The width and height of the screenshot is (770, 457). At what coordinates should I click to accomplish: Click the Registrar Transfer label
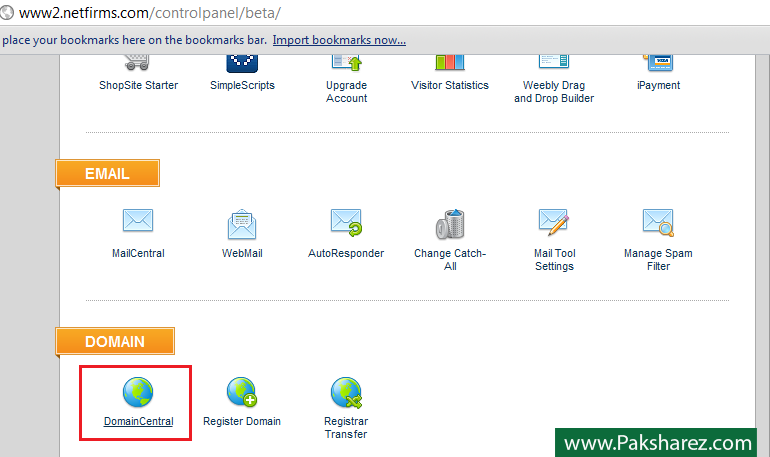tap(346, 428)
